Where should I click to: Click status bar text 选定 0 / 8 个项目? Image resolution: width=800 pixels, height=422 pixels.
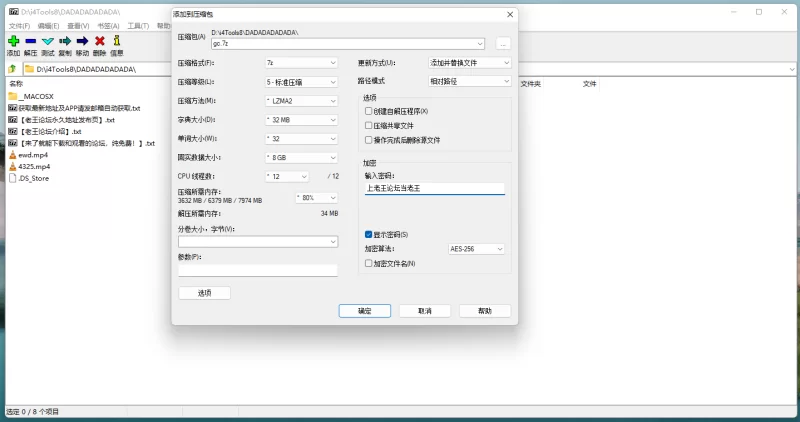[33, 411]
